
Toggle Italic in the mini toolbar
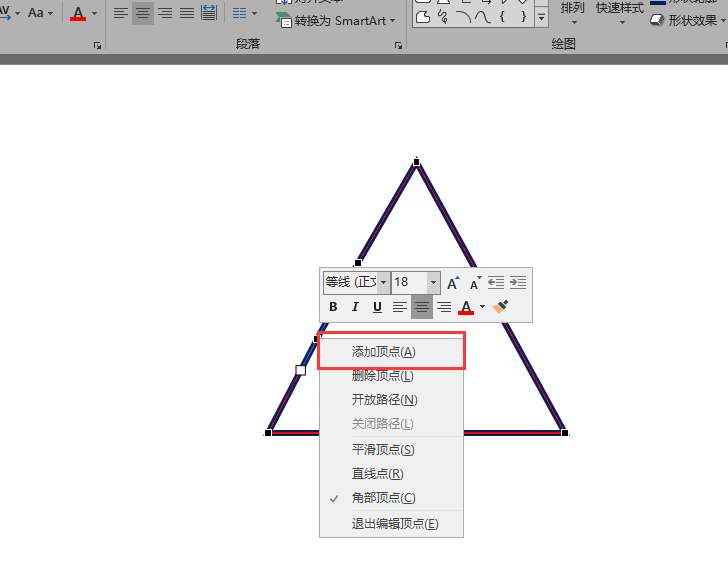tap(355, 307)
